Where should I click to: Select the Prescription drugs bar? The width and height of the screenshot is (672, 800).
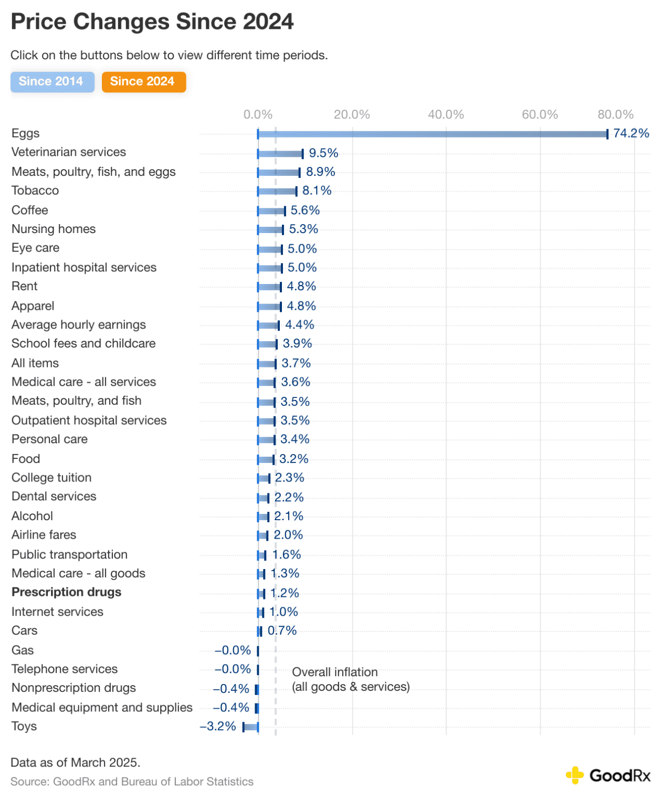coord(261,593)
